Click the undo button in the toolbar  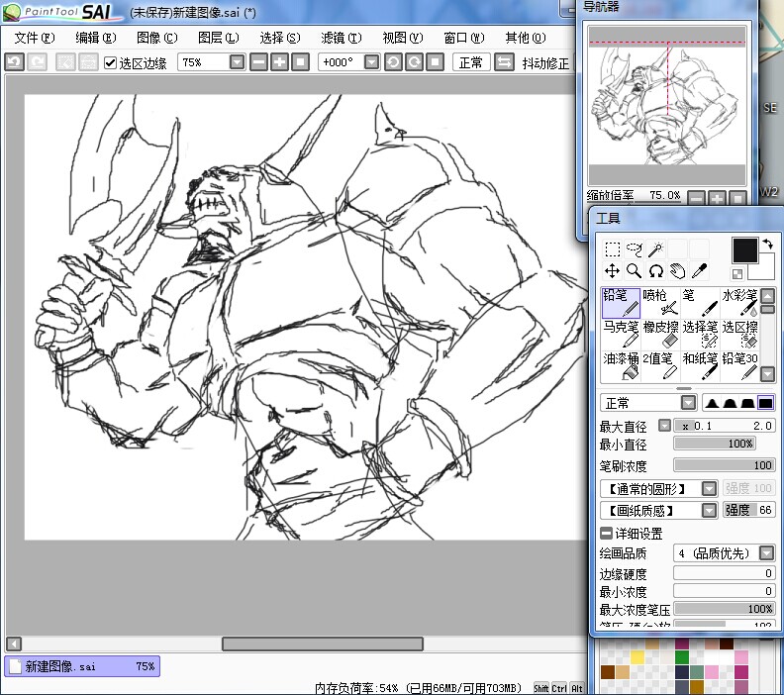[14, 62]
